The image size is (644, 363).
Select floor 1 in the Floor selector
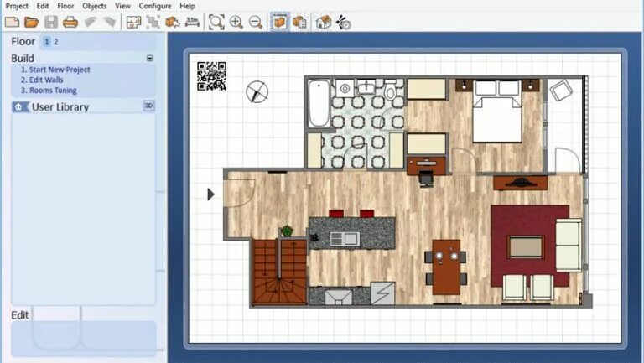click(47, 42)
